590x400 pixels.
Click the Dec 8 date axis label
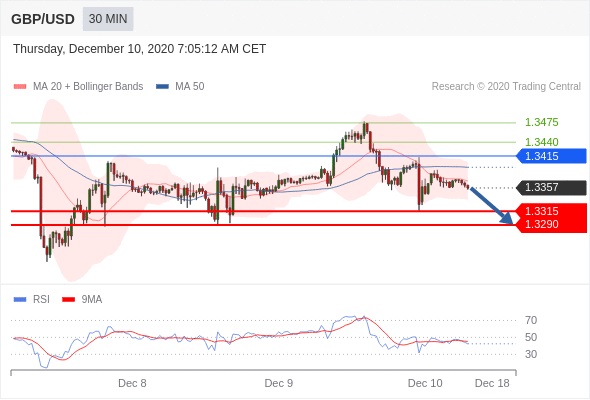click(132, 383)
